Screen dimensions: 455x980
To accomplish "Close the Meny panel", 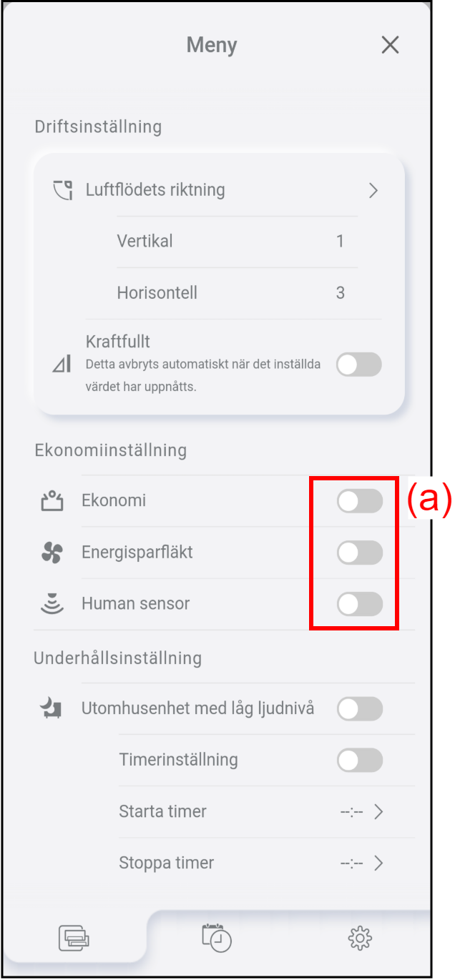I will point(390,45).
